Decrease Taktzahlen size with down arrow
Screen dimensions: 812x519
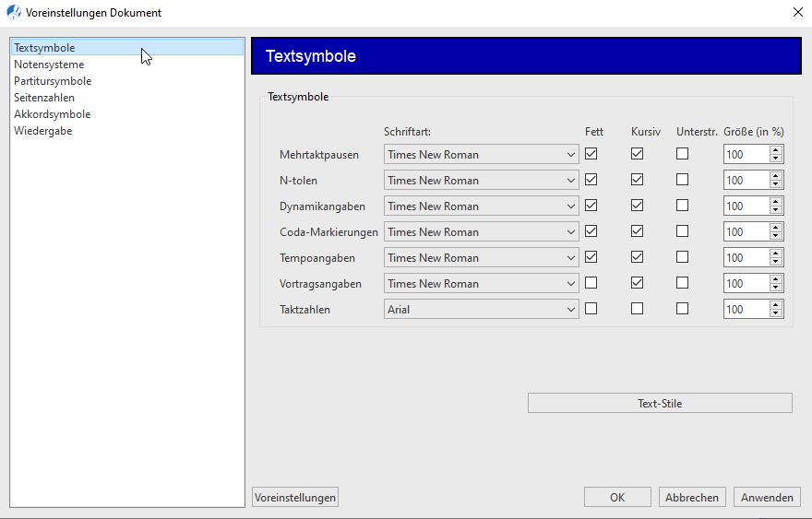776,314
